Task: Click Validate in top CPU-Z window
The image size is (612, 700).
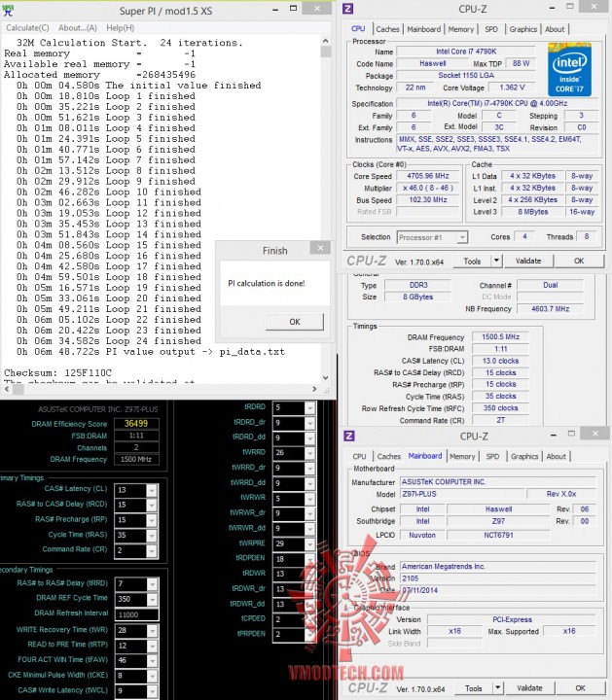Action: click(528, 261)
